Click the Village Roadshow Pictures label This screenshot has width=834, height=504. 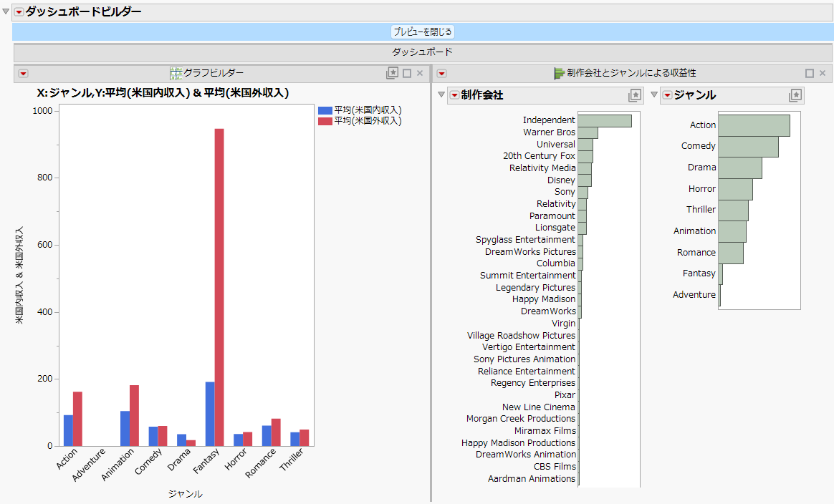(x=522, y=336)
